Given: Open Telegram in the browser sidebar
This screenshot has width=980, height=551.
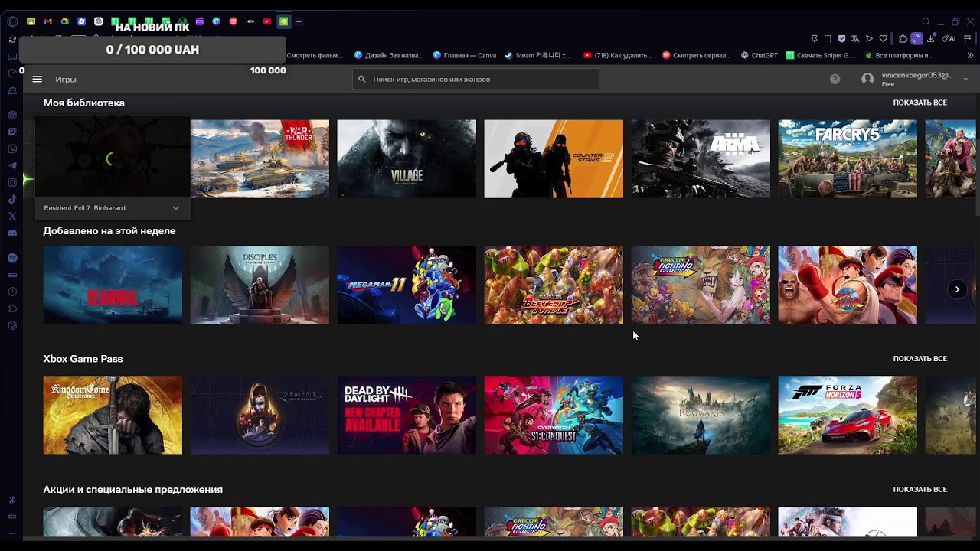Looking at the screenshot, I should coord(12,165).
